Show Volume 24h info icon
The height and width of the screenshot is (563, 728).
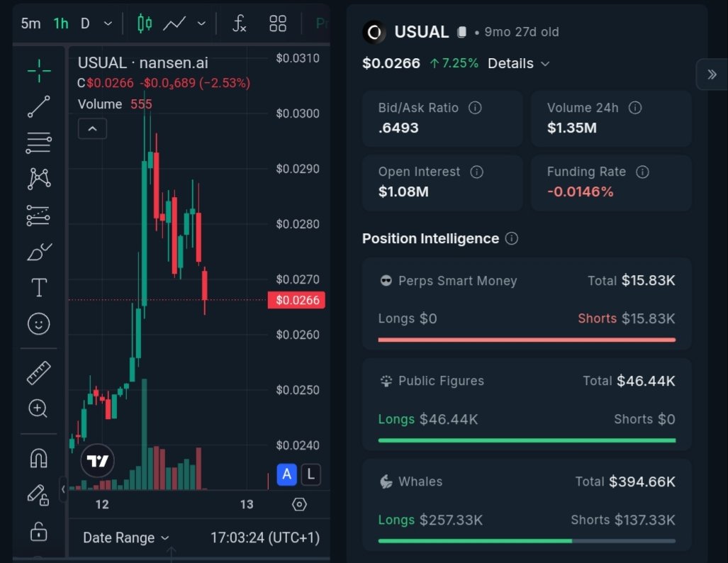coord(635,108)
